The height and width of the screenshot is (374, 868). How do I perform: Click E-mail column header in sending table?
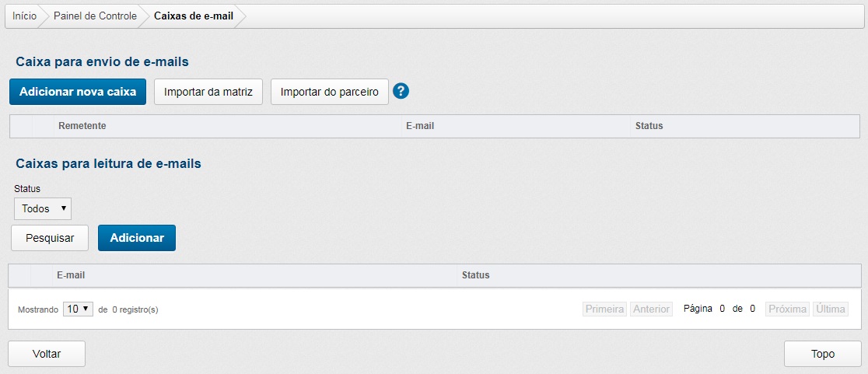(x=419, y=126)
